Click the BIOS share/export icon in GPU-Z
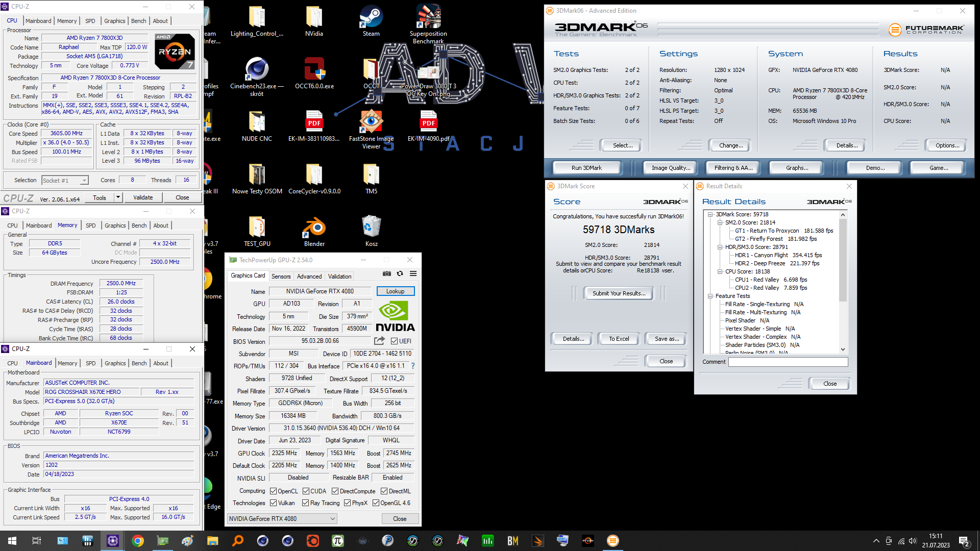This screenshot has width=980, height=551. [x=379, y=341]
